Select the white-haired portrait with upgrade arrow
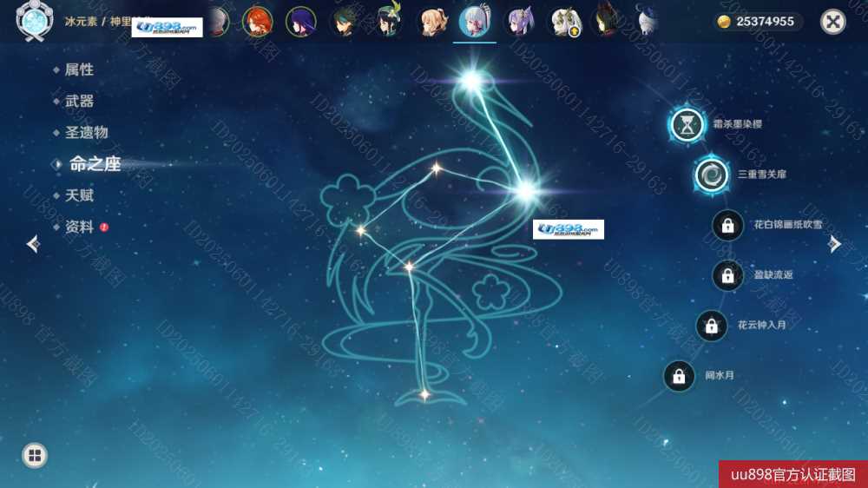Viewport: 868px width, 488px height. click(x=563, y=22)
